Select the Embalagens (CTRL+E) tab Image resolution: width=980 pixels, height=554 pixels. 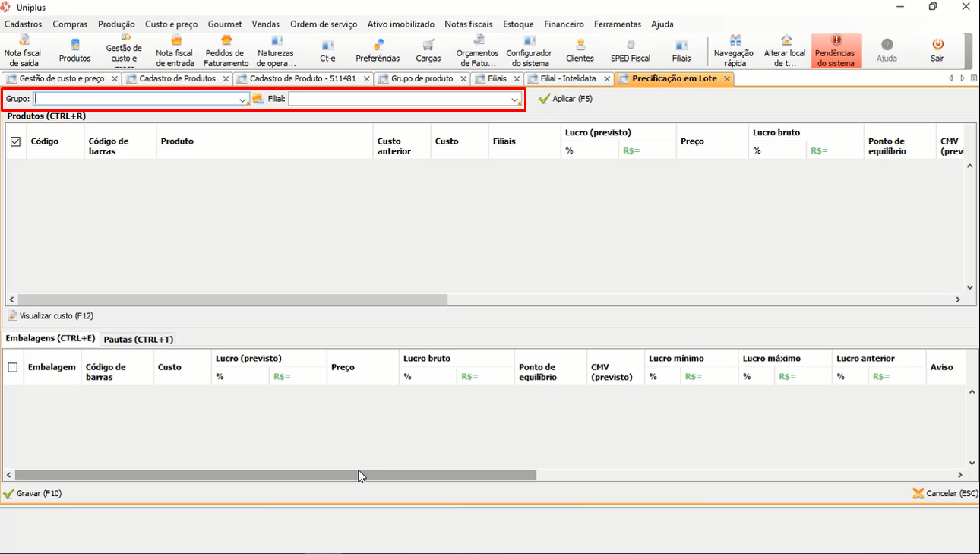click(50, 338)
